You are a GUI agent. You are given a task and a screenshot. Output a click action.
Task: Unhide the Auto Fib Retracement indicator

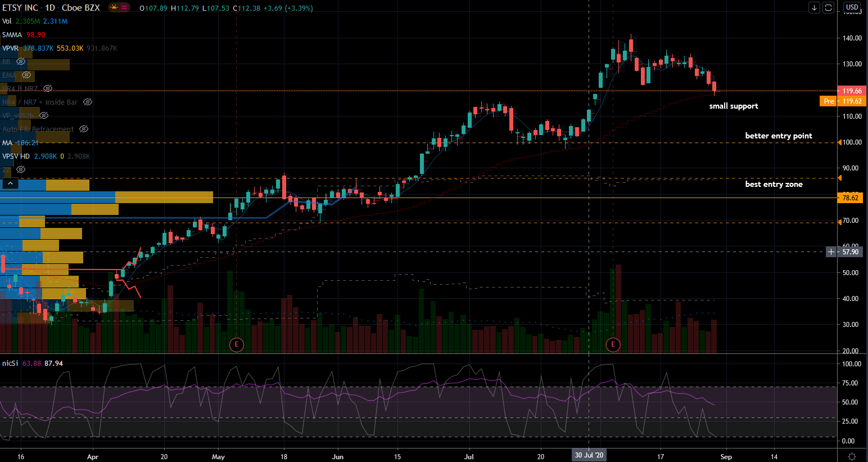point(84,129)
